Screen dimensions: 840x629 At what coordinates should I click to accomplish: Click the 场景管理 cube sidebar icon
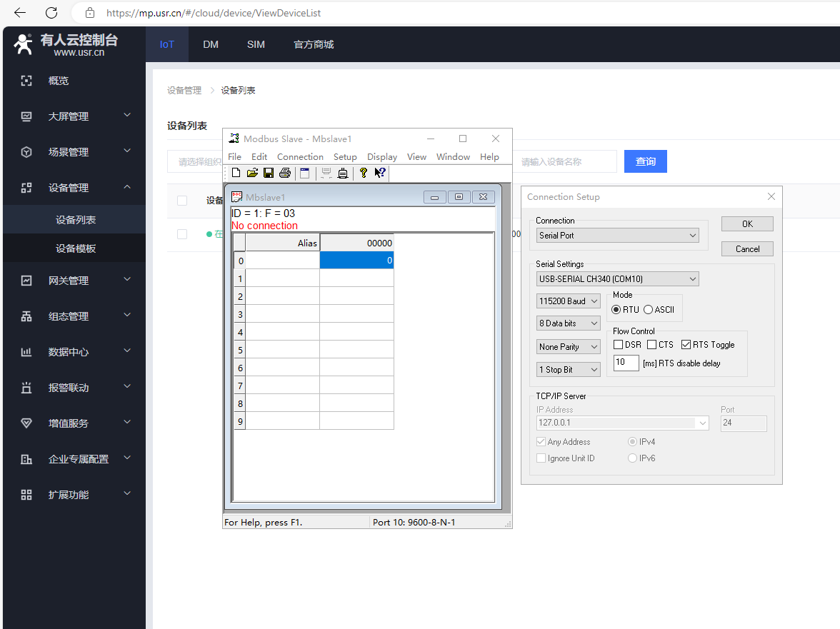pos(26,152)
